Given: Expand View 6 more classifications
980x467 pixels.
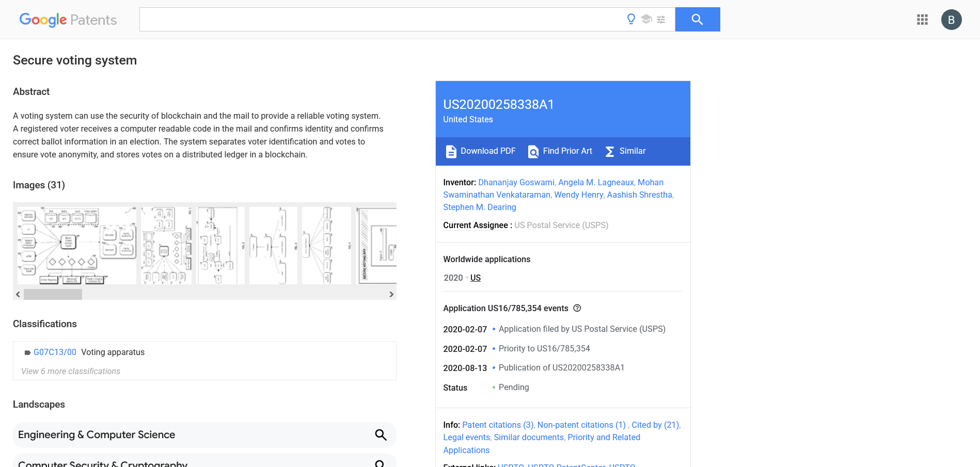Looking at the screenshot, I should pyautogui.click(x=71, y=371).
